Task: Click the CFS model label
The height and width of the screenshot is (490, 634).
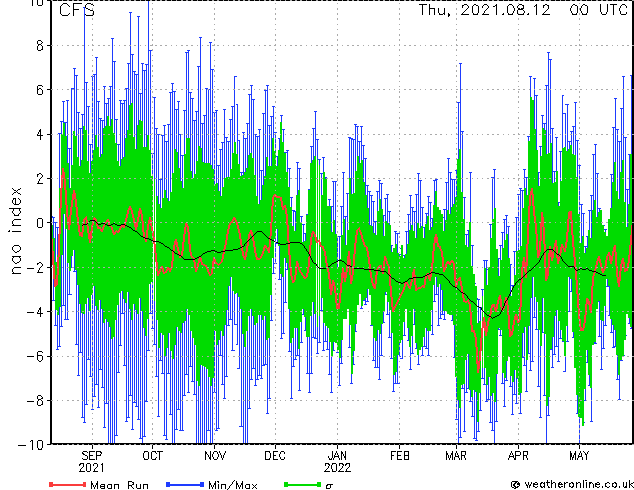Action: [77, 10]
